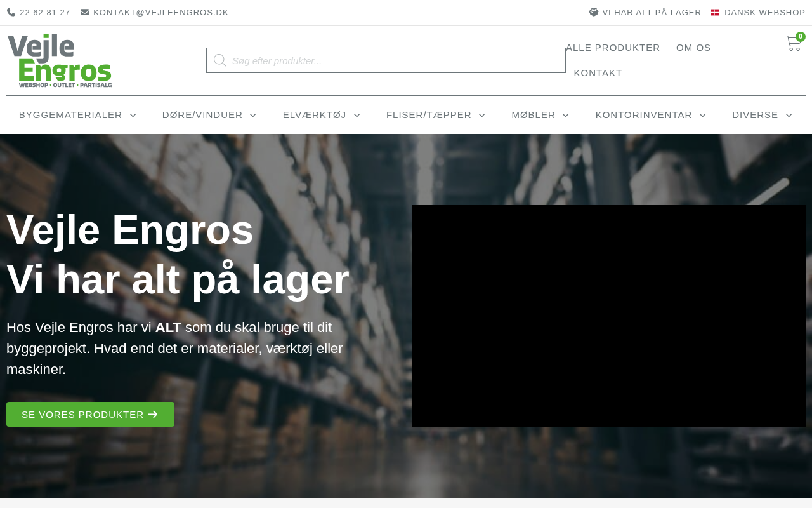812x508 pixels.
Task: Focus the product search field
Action: pos(386,60)
